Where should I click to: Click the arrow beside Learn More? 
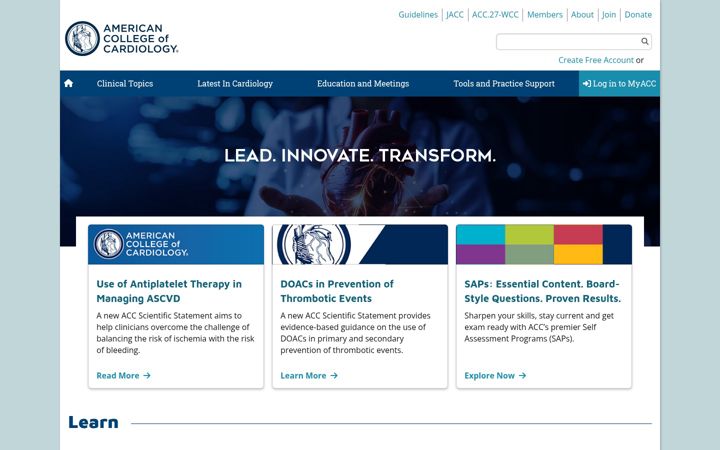click(x=334, y=376)
